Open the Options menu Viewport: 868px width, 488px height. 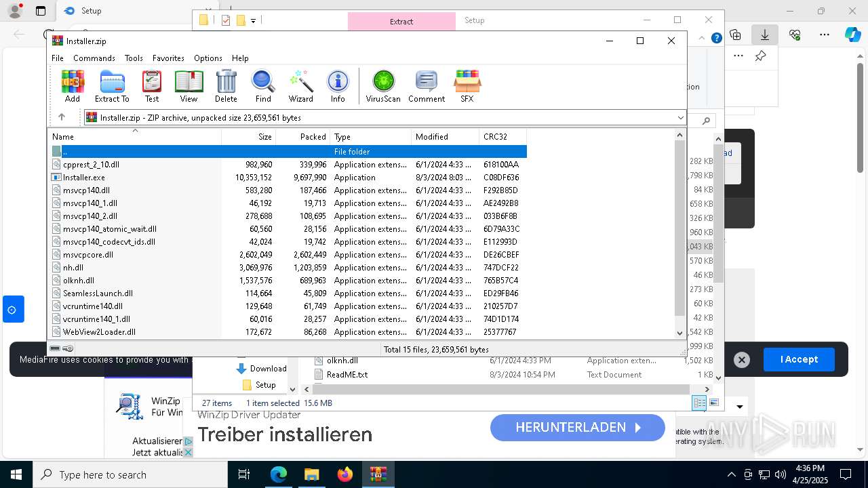tap(208, 58)
